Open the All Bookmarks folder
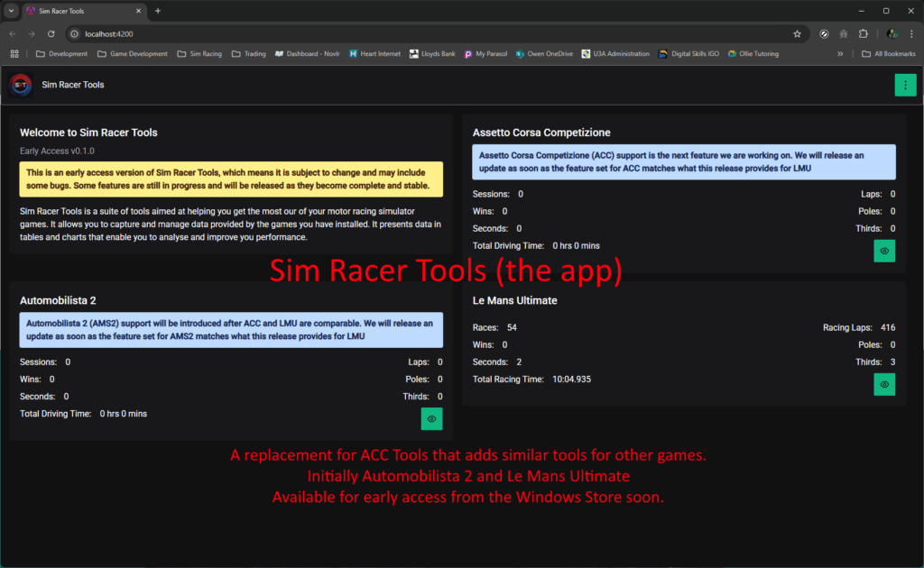Viewport: 924px width, 568px height. [x=889, y=53]
